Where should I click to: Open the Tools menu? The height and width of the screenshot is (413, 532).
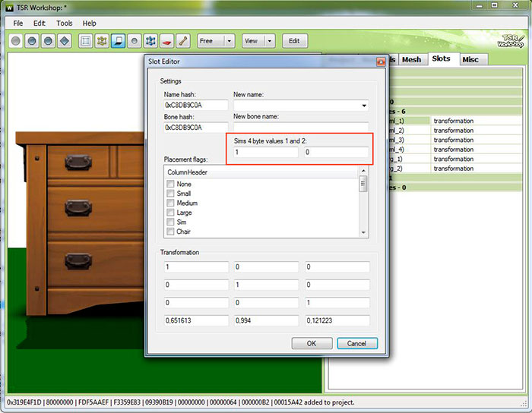pyautogui.click(x=64, y=24)
